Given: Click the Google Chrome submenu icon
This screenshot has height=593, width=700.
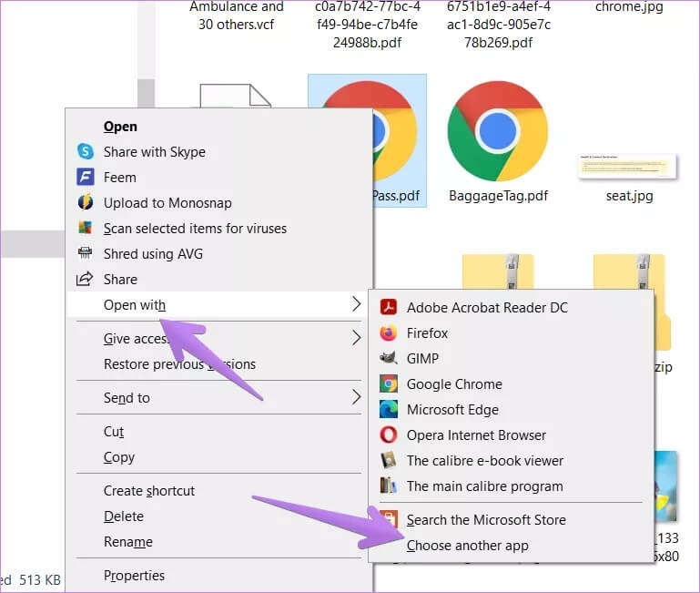Looking at the screenshot, I should click(389, 383).
